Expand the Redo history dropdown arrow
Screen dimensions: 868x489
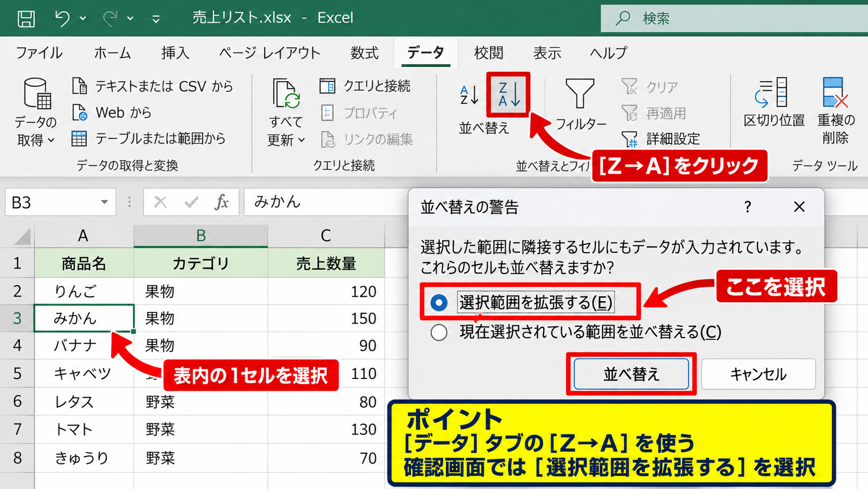tap(130, 19)
